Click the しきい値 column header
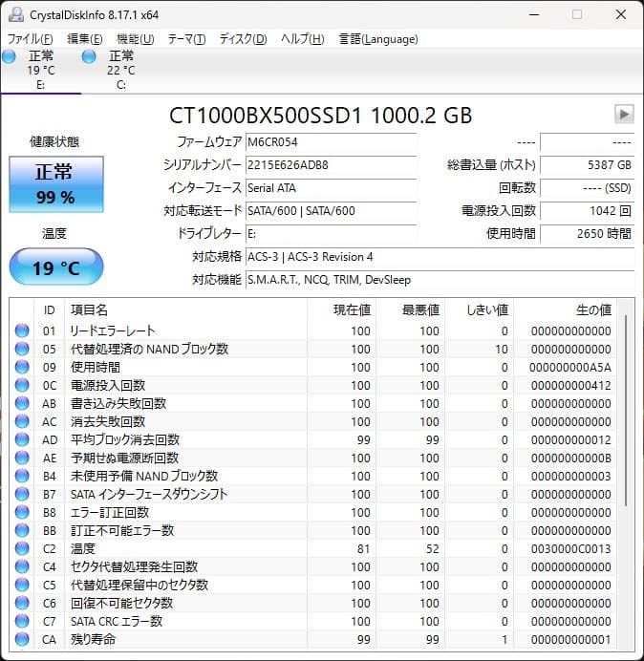The image size is (644, 661). [x=479, y=310]
